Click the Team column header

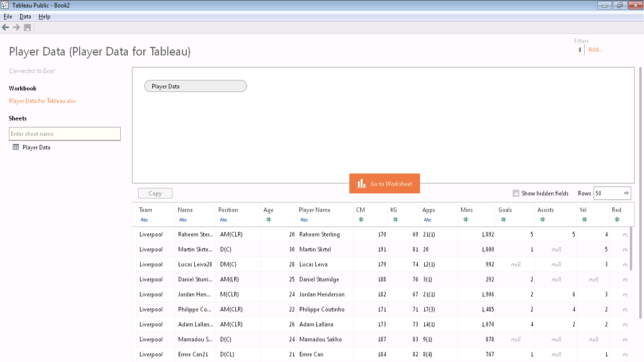(x=146, y=210)
